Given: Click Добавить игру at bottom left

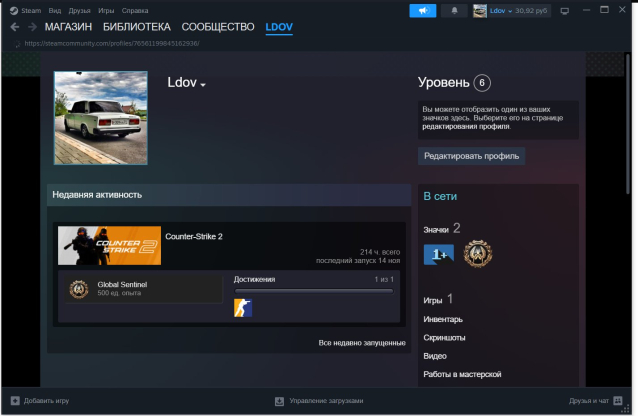Looking at the screenshot, I should 40,400.
